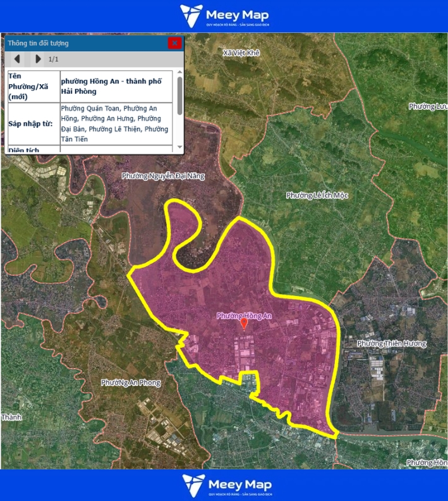Click the Meey Map logo in header
Screen dimensions: 448x501
coord(226,16)
